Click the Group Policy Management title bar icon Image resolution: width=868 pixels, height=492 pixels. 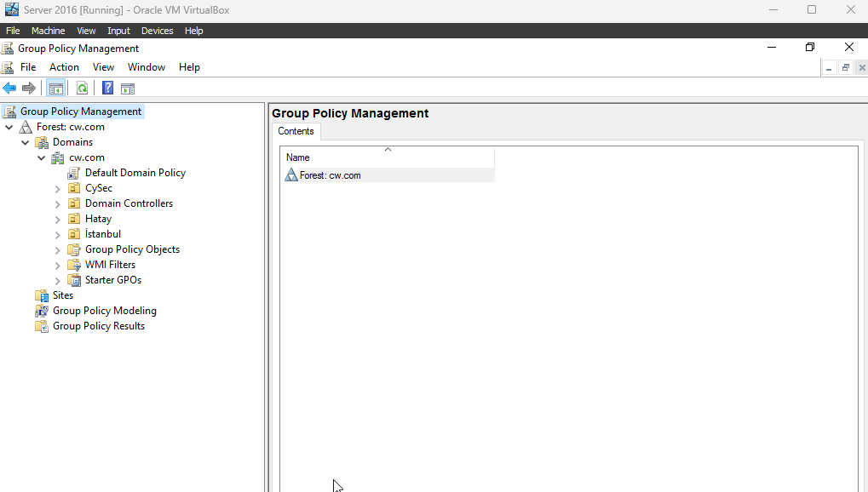click(7, 49)
